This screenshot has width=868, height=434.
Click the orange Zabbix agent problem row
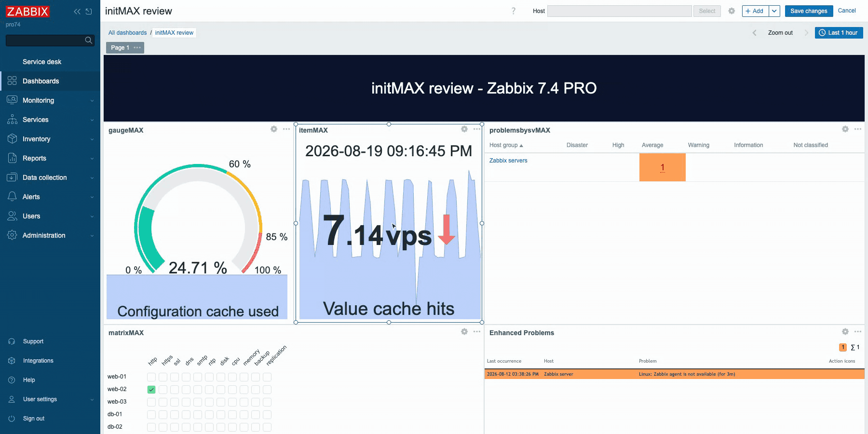click(x=674, y=374)
